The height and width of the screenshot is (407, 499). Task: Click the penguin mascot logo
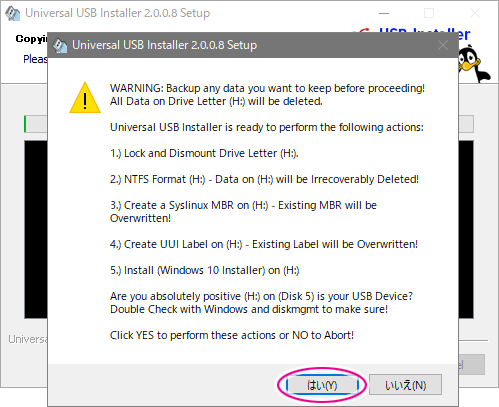click(473, 64)
